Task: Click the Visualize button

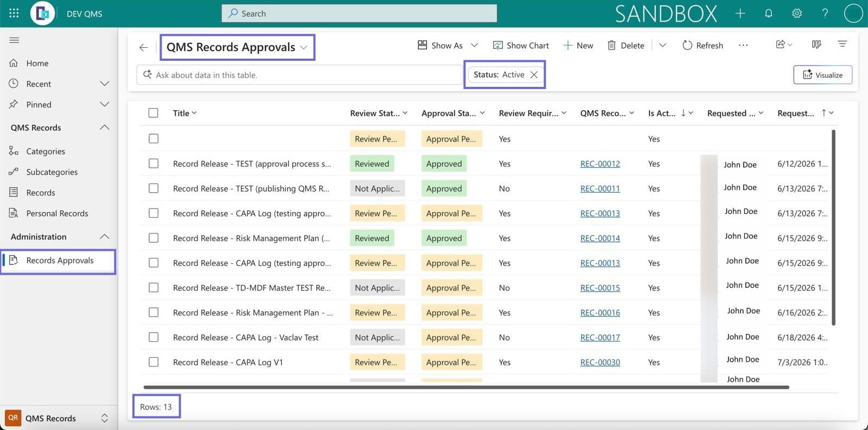Action: click(x=822, y=75)
